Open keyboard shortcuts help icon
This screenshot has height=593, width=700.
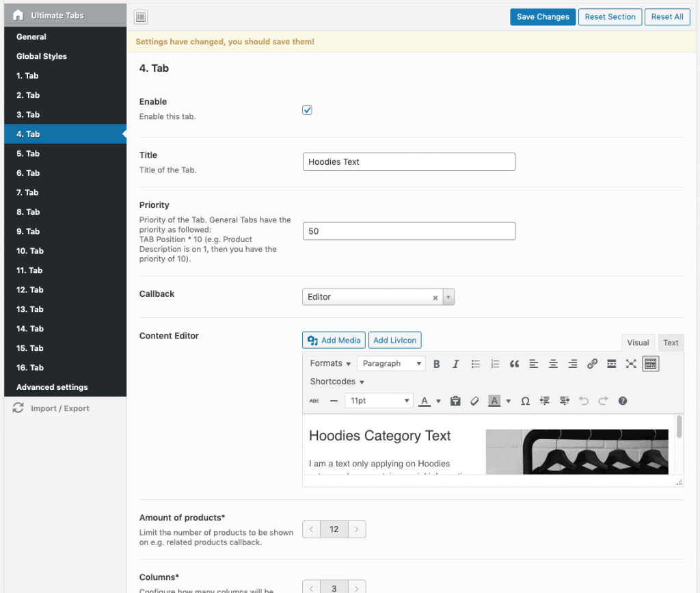click(x=623, y=401)
